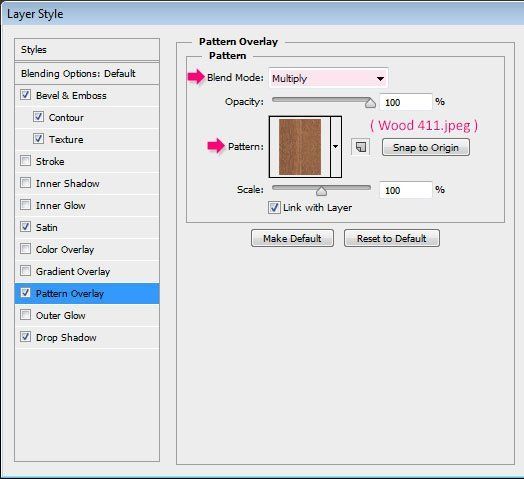Select the Bevel & Emboss style label

click(71, 96)
